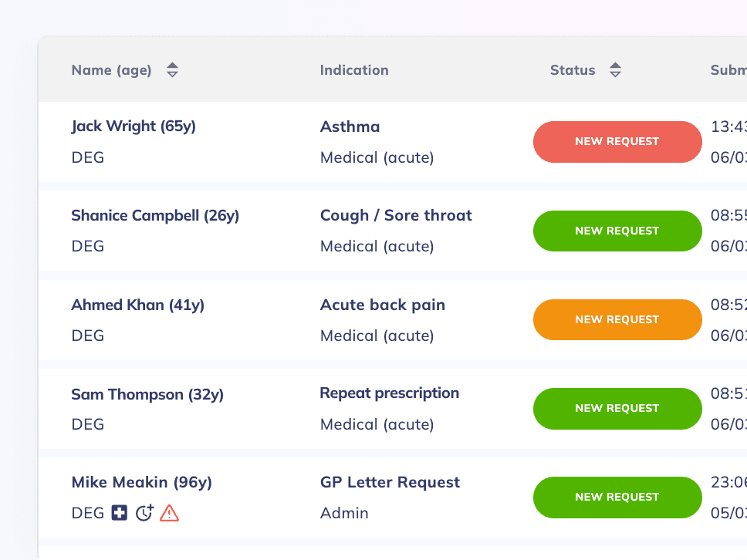
Task: Sort the table using the Name (age) sort arrows
Action: click(x=172, y=69)
